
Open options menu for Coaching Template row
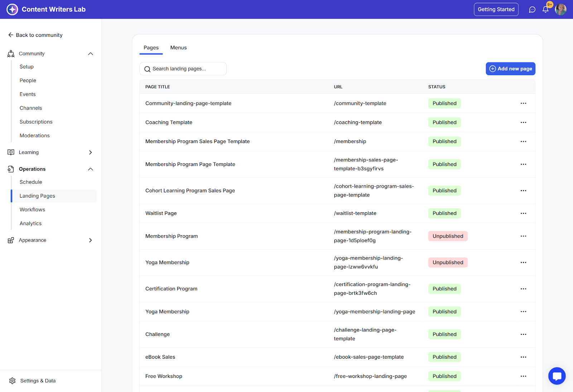[x=523, y=122]
